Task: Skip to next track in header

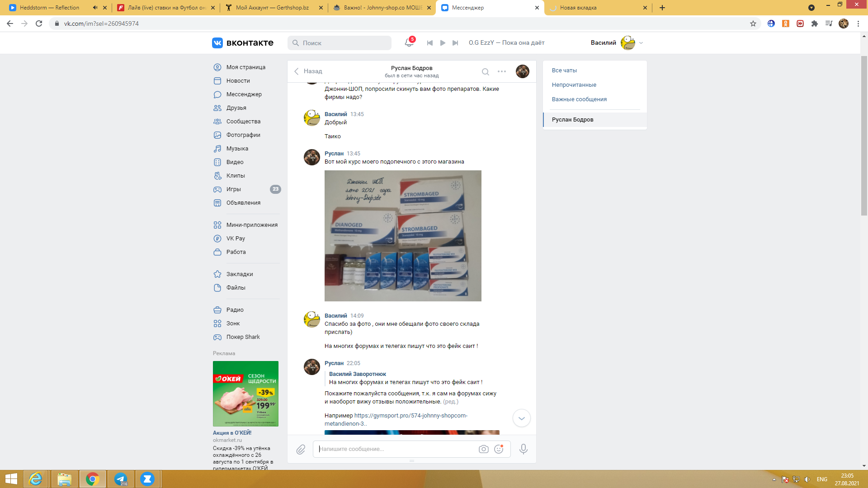Action: 455,43
